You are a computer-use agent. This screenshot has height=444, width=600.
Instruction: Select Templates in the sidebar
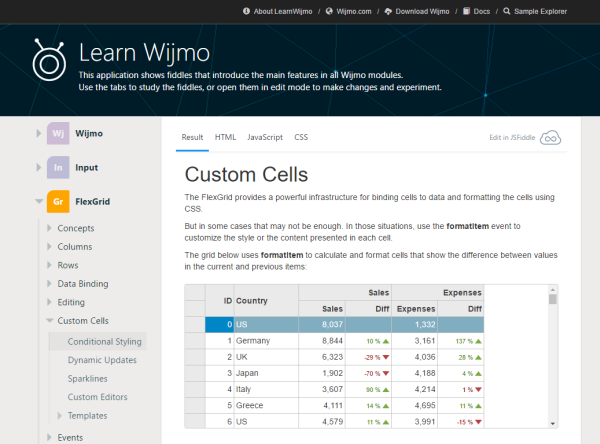pyautogui.click(x=88, y=415)
